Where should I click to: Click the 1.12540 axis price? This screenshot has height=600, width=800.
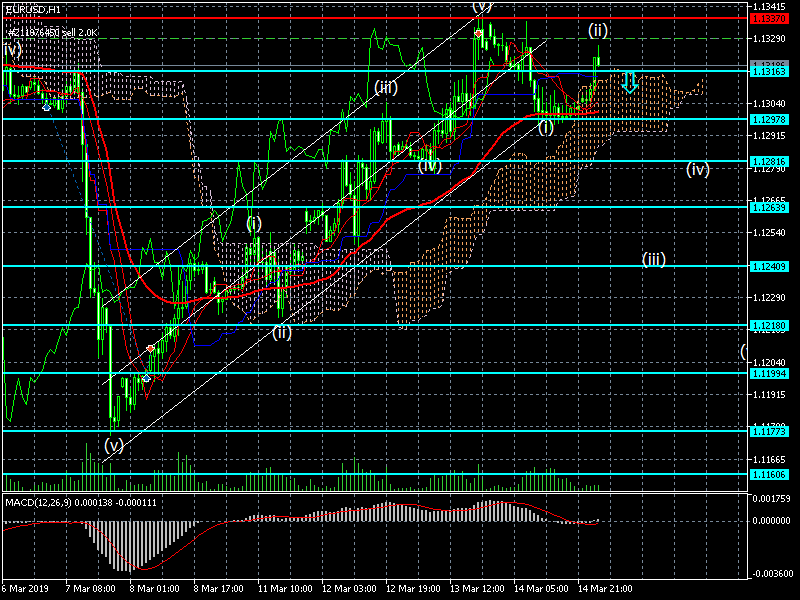click(769, 233)
